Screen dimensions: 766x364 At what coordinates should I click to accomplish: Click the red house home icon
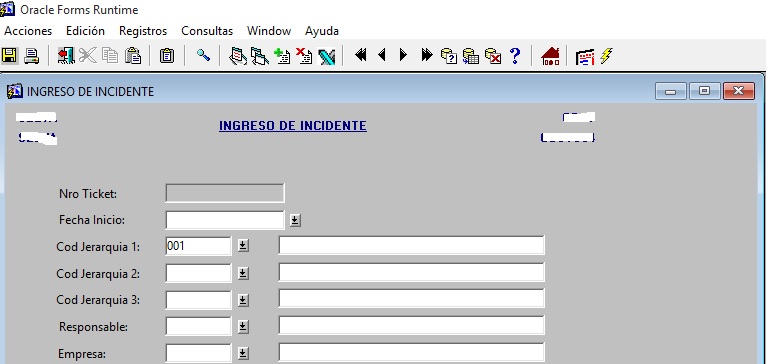tap(551, 56)
